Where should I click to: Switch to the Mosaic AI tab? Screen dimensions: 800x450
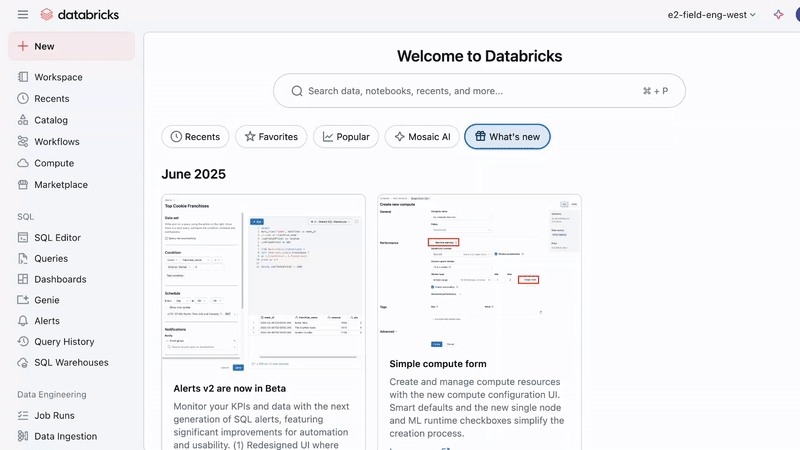pos(422,137)
